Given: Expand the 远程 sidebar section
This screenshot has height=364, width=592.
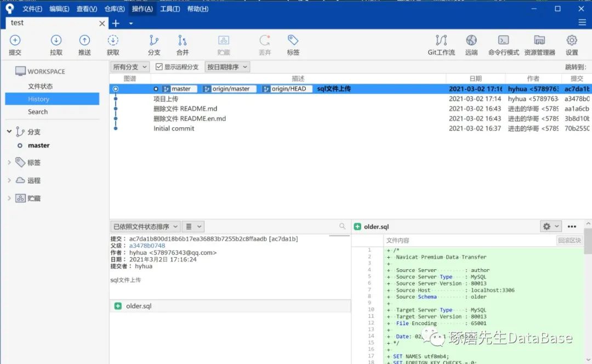Looking at the screenshot, I should click(9, 179).
